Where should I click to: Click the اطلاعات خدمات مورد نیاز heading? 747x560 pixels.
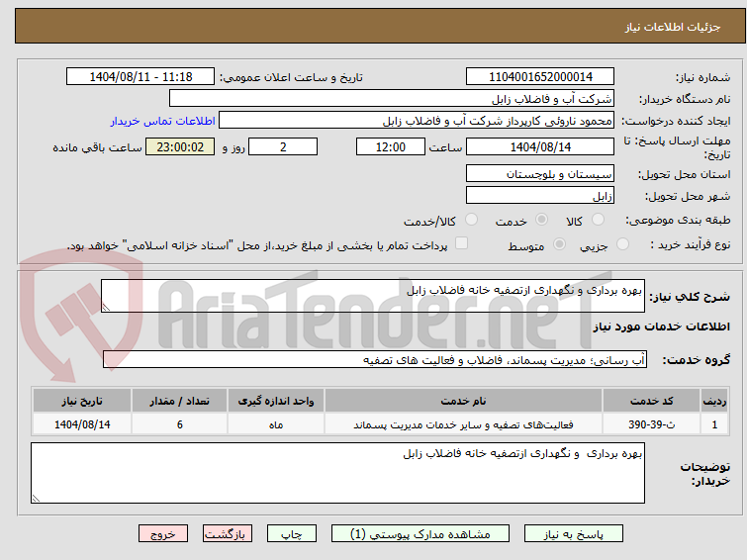click(x=661, y=327)
